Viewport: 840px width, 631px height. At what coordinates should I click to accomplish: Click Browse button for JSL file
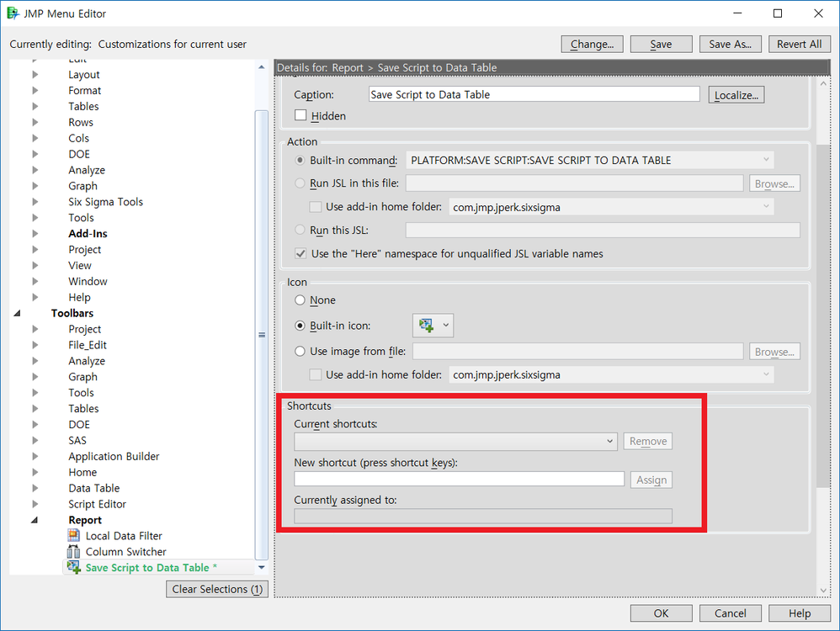[x=774, y=183]
